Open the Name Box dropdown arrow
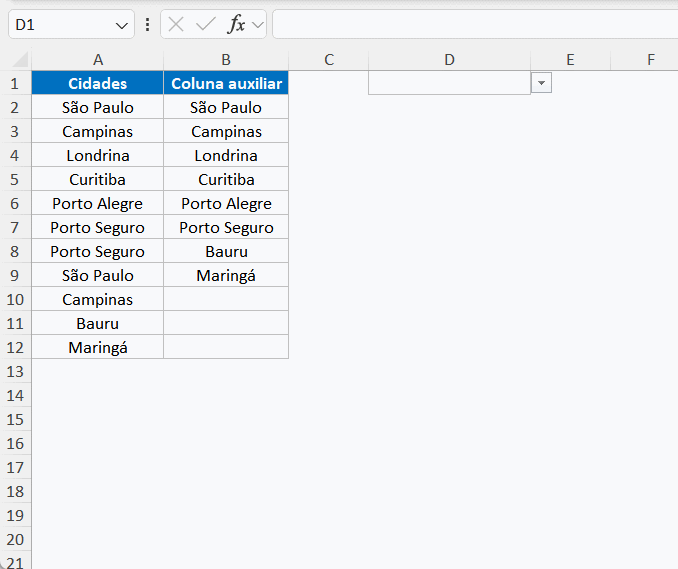 point(122,25)
